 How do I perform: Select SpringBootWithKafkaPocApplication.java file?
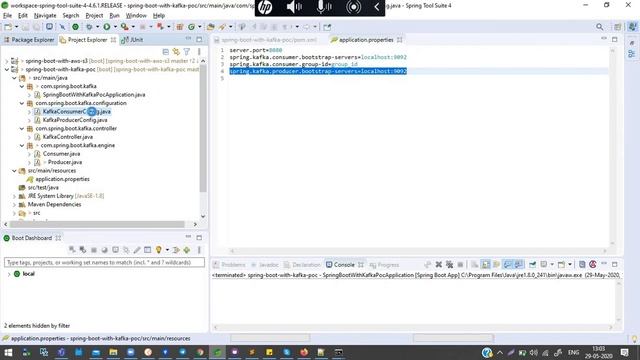94,94
